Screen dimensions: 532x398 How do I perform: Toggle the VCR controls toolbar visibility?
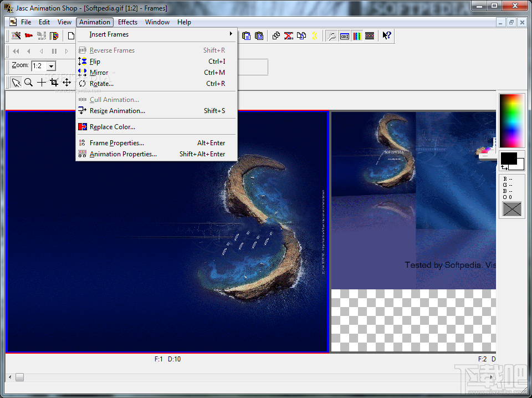point(344,35)
